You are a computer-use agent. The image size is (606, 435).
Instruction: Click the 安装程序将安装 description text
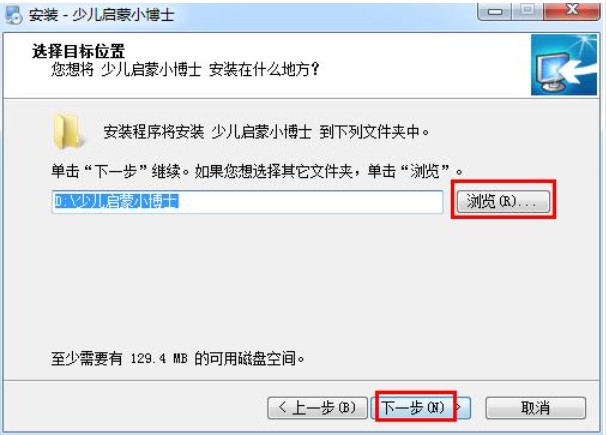pos(266,132)
